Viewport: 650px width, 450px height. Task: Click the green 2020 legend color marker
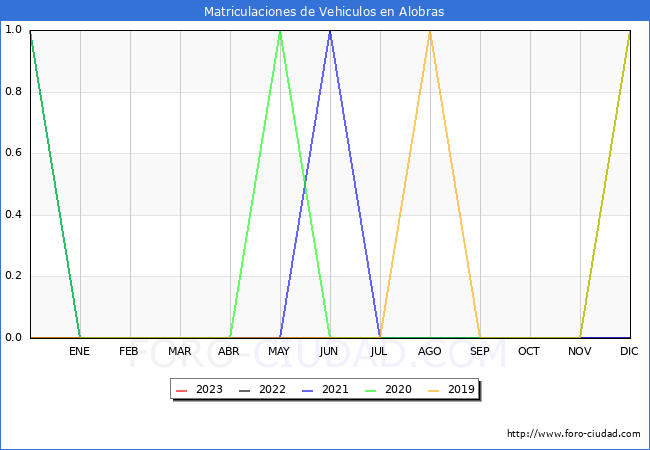(371, 390)
